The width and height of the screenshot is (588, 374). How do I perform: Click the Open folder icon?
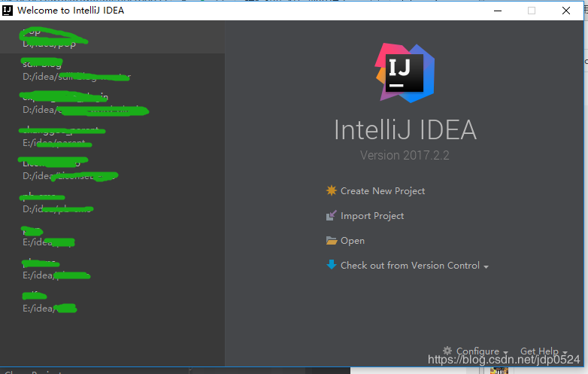(332, 241)
